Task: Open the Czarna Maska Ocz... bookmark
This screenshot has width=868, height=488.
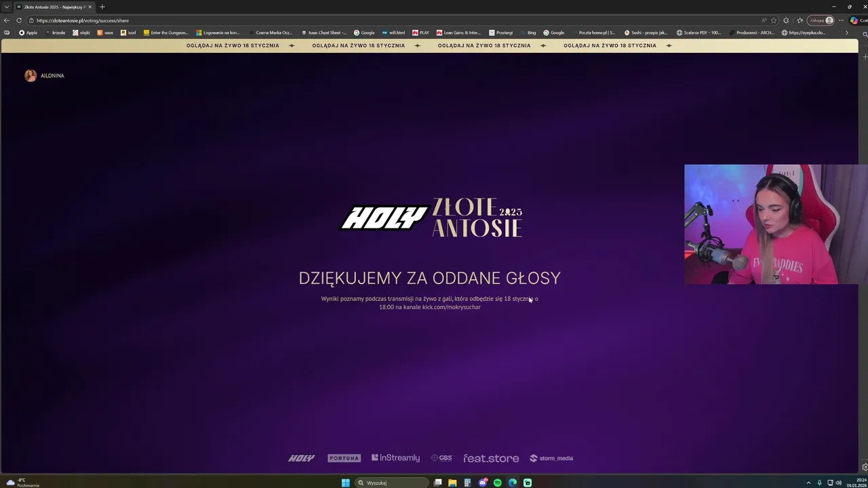Action: tap(271, 33)
